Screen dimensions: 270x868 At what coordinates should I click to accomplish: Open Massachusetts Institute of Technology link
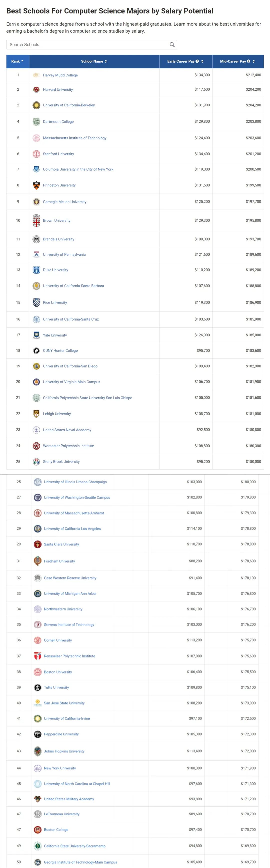[x=74, y=138]
